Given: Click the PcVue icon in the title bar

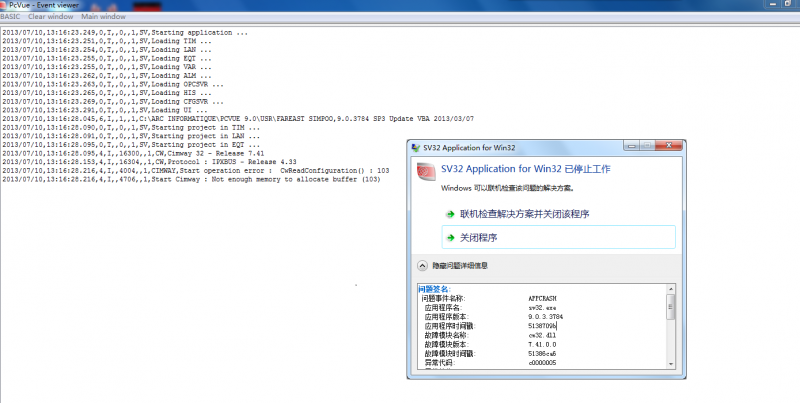Looking at the screenshot, I should click(x=3, y=5).
